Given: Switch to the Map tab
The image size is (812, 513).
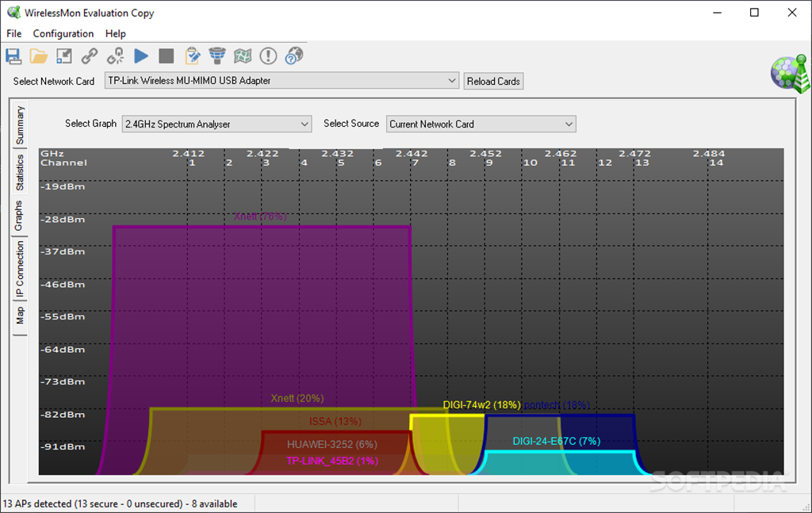Looking at the screenshot, I should 20,316.
